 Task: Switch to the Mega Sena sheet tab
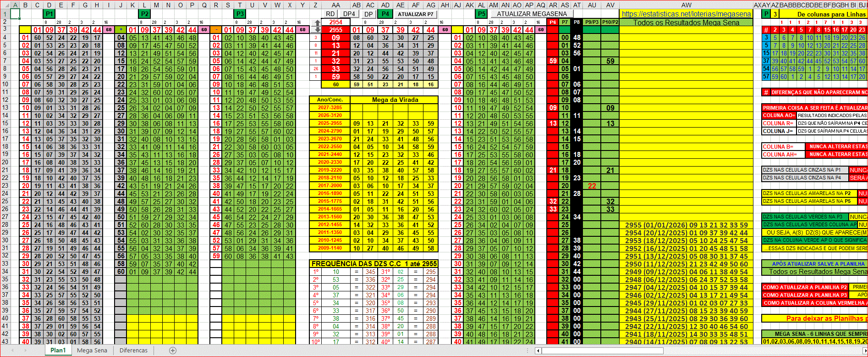92,351
